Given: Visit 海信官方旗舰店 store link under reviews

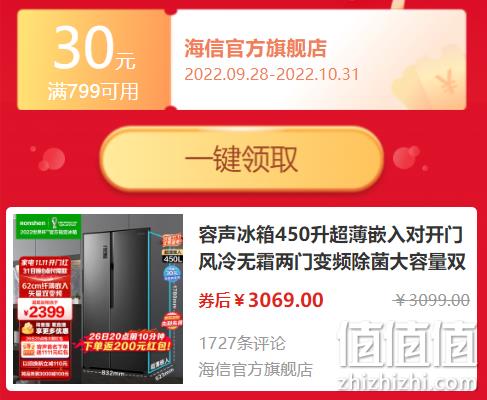Looking at the screenshot, I should click(x=256, y=369).
